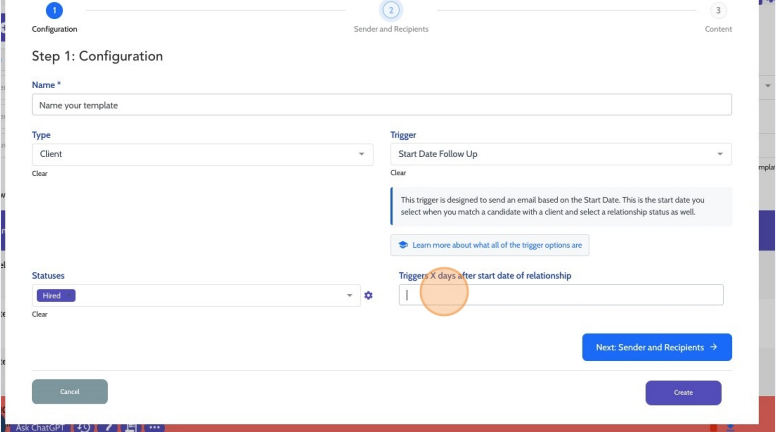Viewport: 776px width, 432px height.
Task: Go to step 1 Configuration circle
Action: pyautogui.click(x=54, y=10)
